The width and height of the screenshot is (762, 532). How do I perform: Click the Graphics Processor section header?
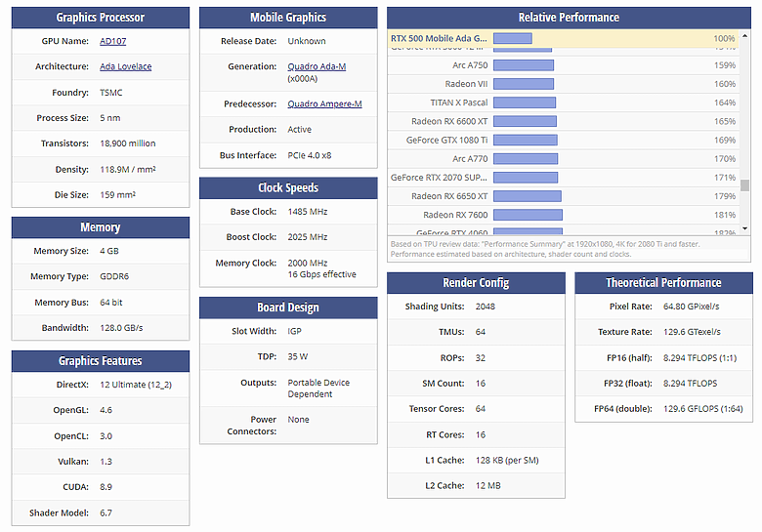click(x=101, y=18)
